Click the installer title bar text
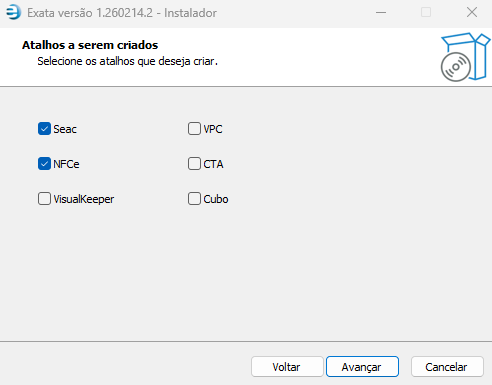The height and width of the screenshot is (385, 492). (x=122, y=13)
